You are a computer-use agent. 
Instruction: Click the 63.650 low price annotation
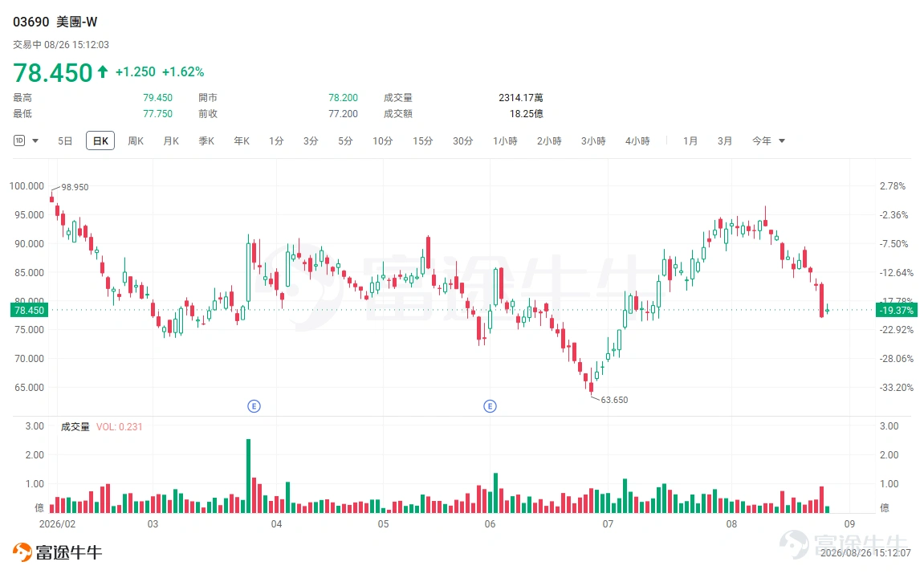pos(614,400)
